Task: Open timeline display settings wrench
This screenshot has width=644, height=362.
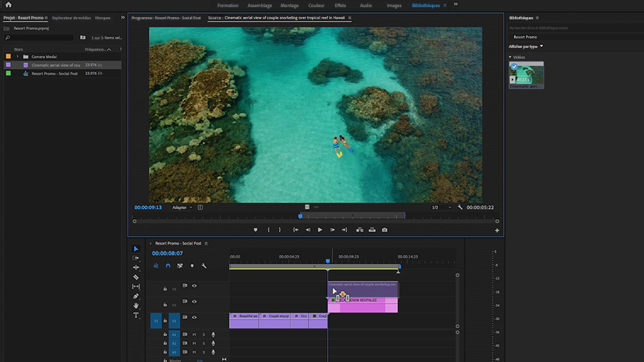Action: (x=204, y=265)
